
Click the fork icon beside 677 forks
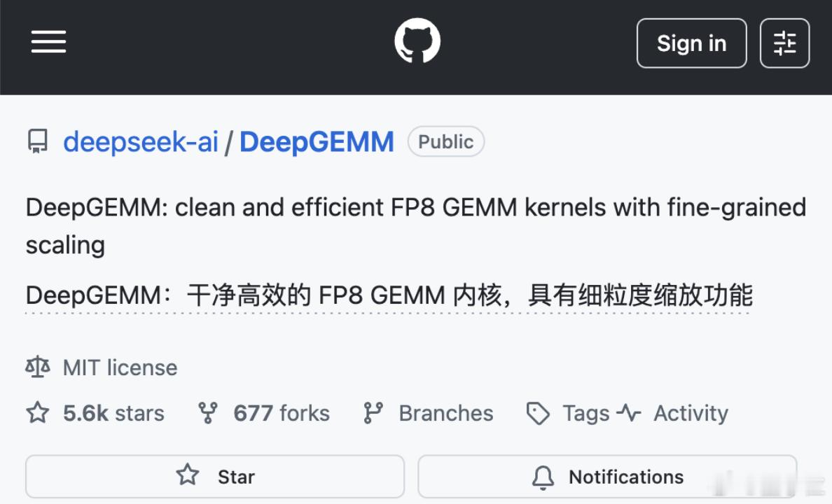(207, 413)
